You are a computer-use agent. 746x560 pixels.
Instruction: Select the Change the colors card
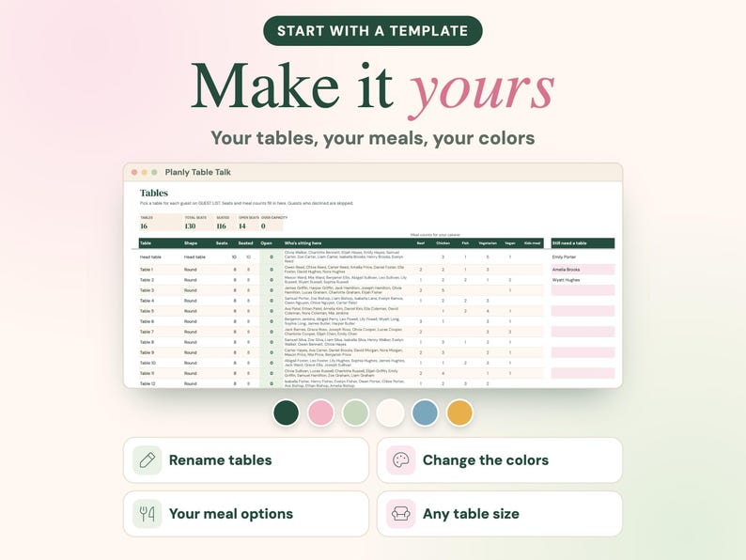click(x=500, y=460)
